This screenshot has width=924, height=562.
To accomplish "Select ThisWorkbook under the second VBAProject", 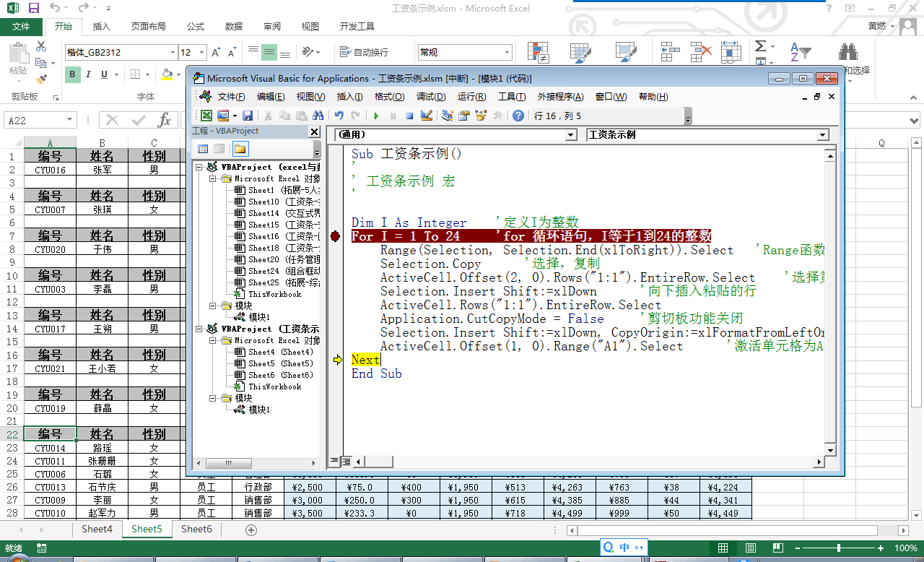I will (x=274, y=386).
